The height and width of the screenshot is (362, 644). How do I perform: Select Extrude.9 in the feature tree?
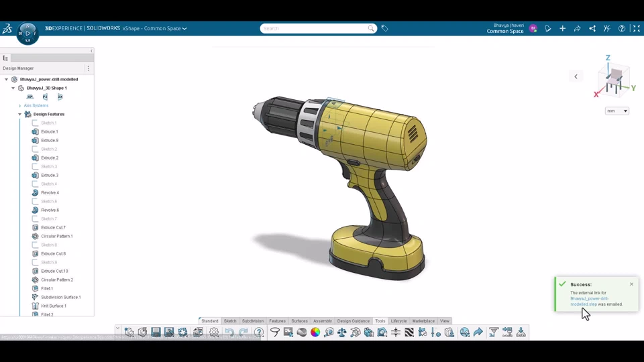pos(49,140)
